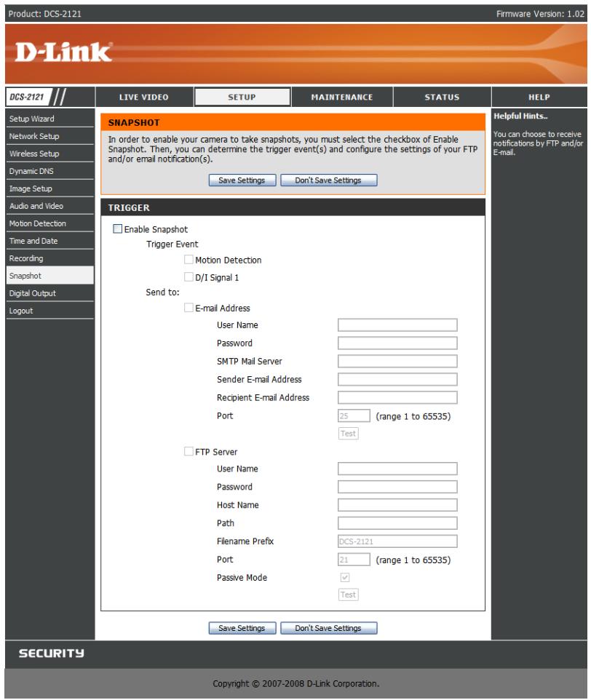This screenshot has height=700, width=591.
Task: Open Dynamic DNS settings
Action: click(x=50, y=171)
